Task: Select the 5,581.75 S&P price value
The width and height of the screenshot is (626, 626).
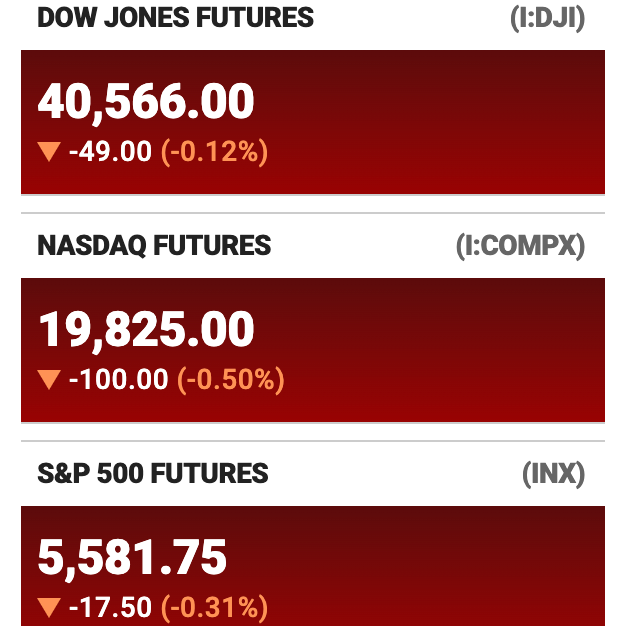Action: (x=132, y=558)
